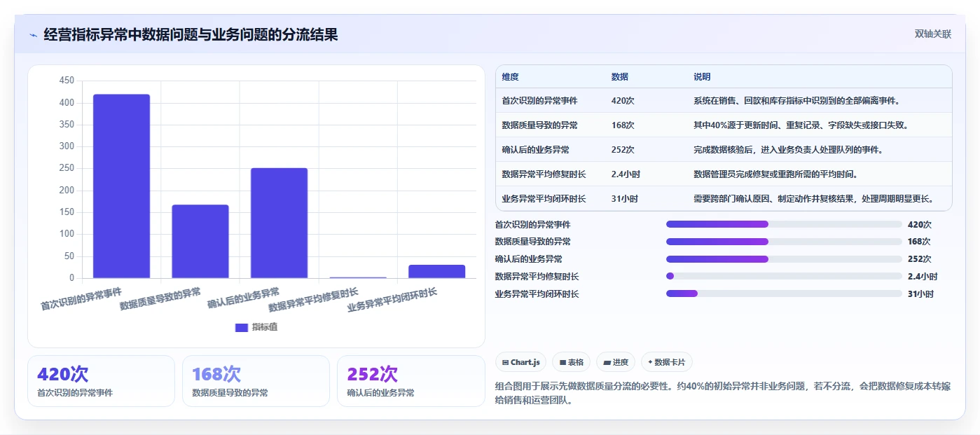The image size is (980, 435).
Task: Click table cell 数据质量导致的异常
Action: click(x=540, y=125)
